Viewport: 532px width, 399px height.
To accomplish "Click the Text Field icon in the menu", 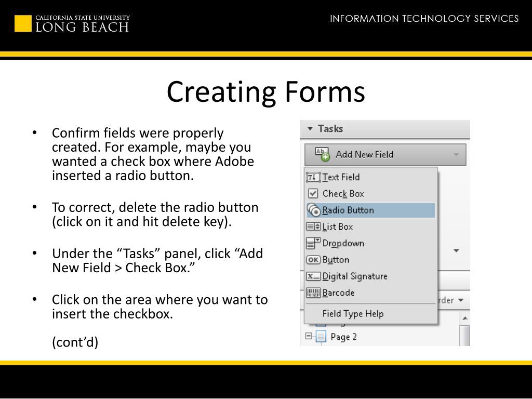I will (313, 177).
